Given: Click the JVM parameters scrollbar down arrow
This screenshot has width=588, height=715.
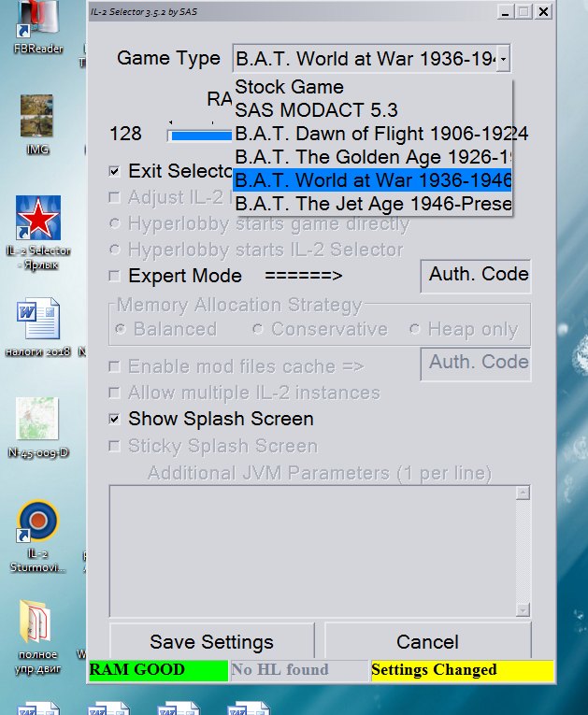Looking at the screenshot, I should [523, 609].
